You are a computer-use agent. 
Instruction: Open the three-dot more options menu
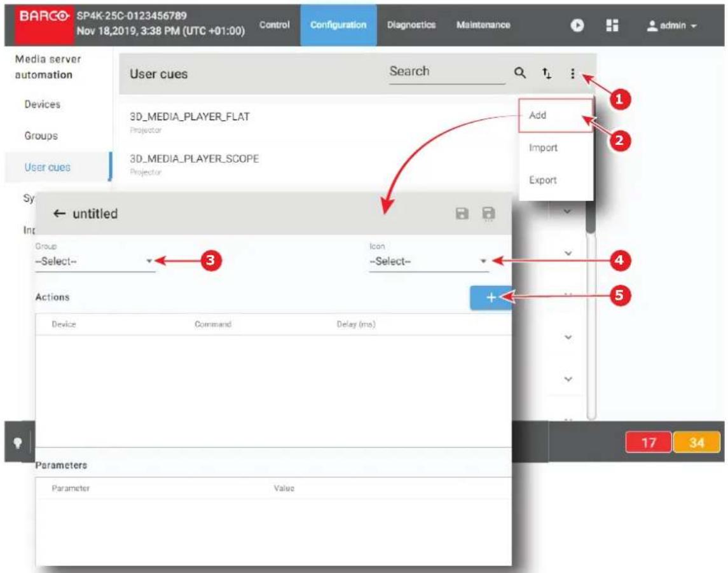coord(572,73)
